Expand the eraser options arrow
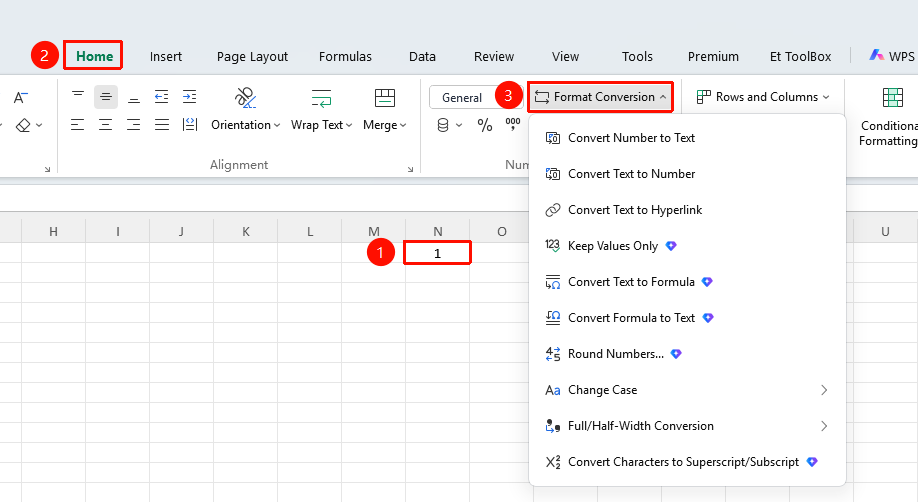The height and width of the screenshot is (502, 918). pyautogui.click(x=39, y=125)
